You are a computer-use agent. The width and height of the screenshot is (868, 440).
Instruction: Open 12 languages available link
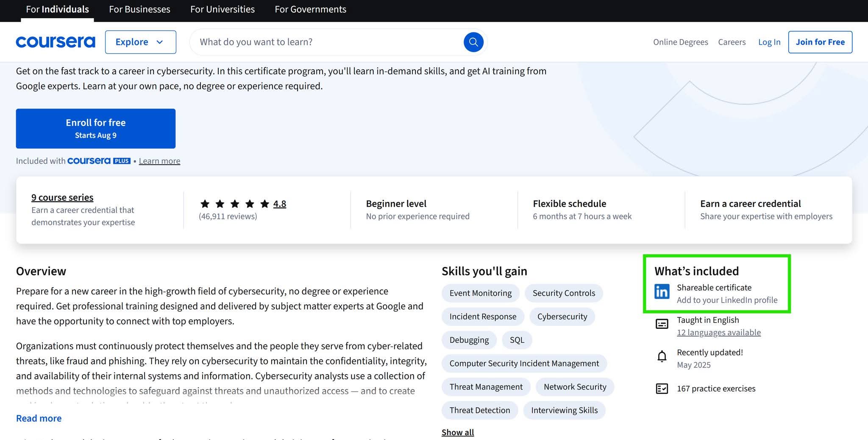tap(719, 332)
